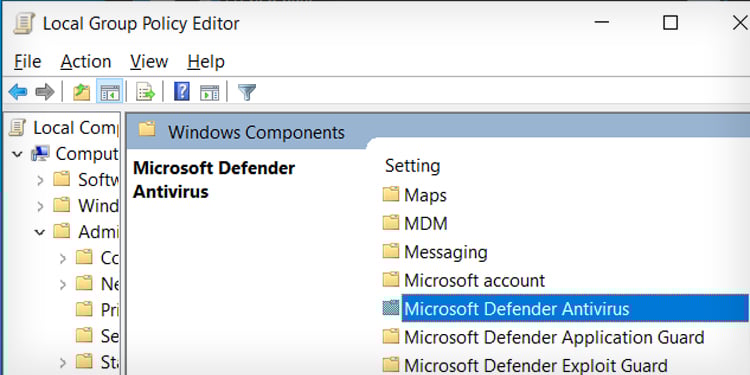Click the Back arrow toolbar icon

tap(18, 91)
